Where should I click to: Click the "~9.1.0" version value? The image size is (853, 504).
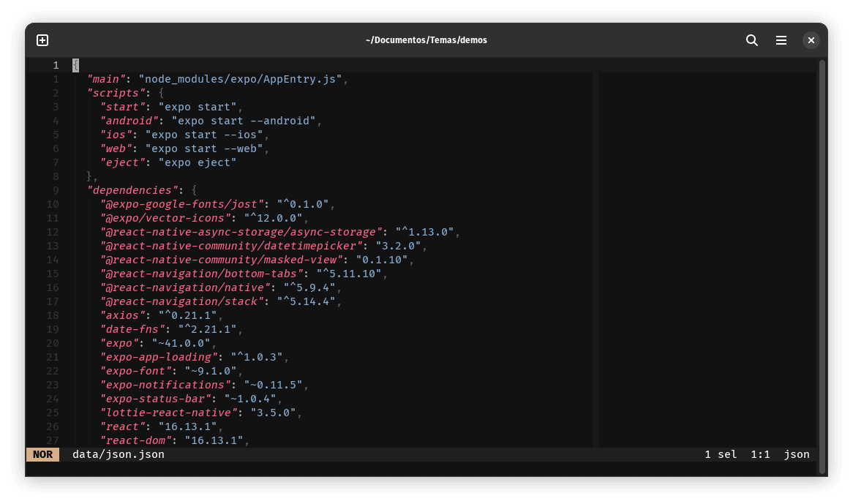coord(211,372)
